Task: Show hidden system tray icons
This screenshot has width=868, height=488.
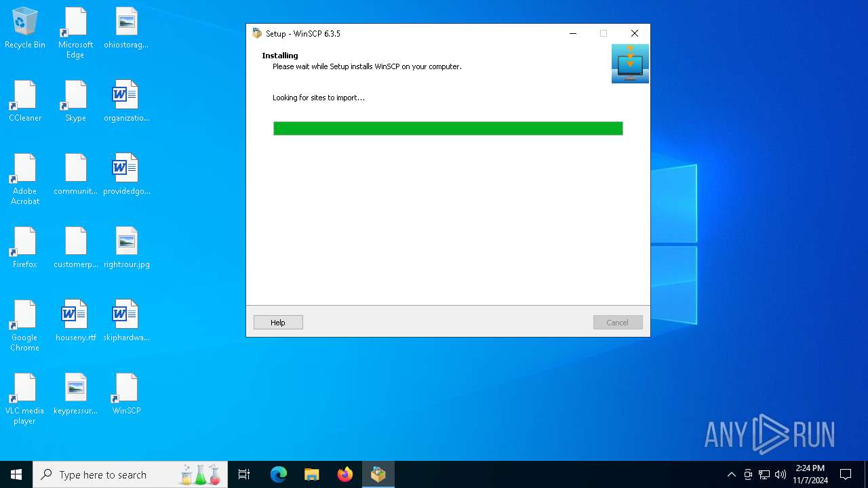Action: (731, 474)
